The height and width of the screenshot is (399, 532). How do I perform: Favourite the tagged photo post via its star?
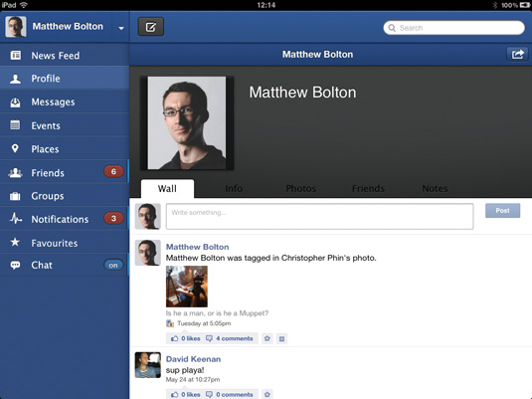(x=267, y=338)
